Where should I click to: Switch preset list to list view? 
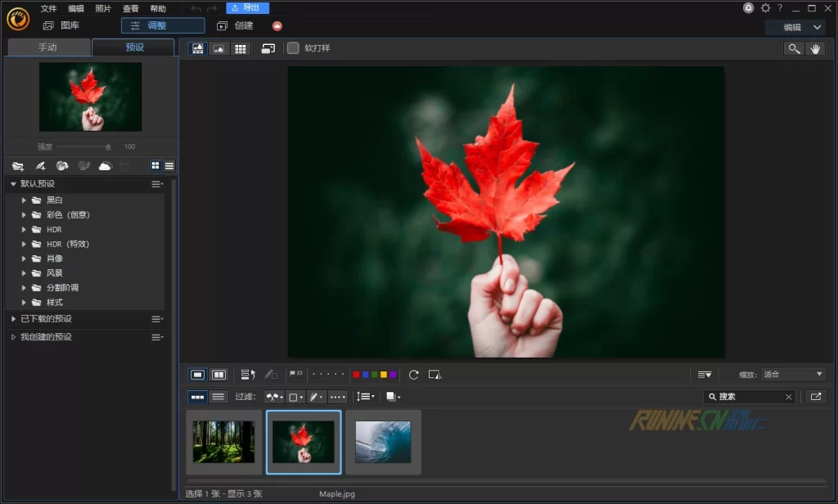tap(169, 166)
